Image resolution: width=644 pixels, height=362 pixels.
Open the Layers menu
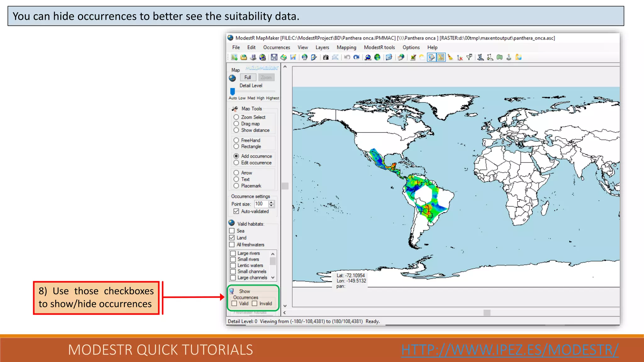tap(322, 47)
